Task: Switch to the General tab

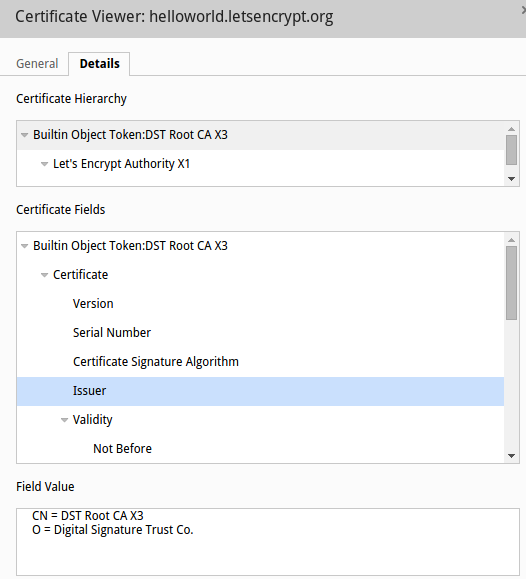Action: point(37,64)
